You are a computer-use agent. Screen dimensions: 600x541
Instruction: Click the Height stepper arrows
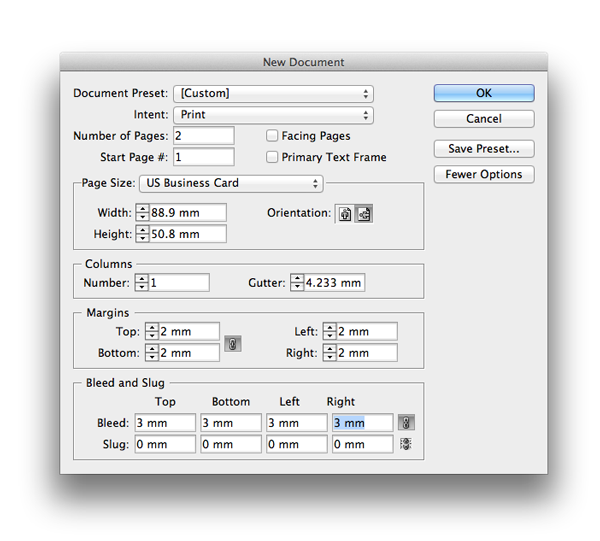pyautogui.click(x=142, y=234)
